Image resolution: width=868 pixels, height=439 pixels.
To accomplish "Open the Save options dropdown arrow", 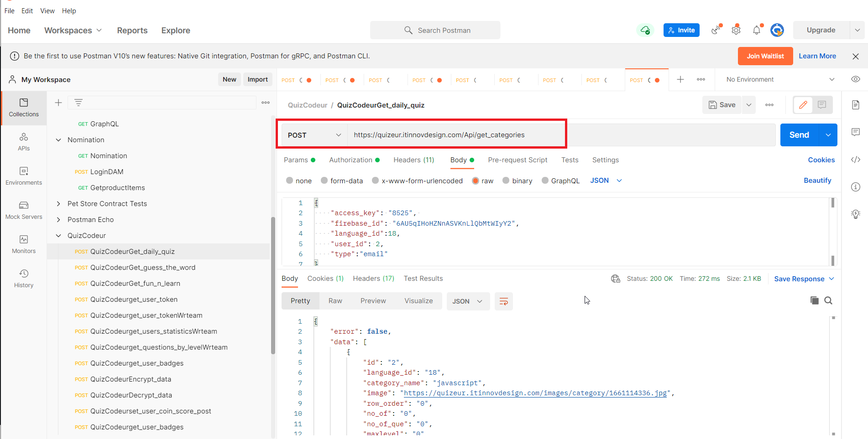I will pyautogui.click(x=748, y=105).
